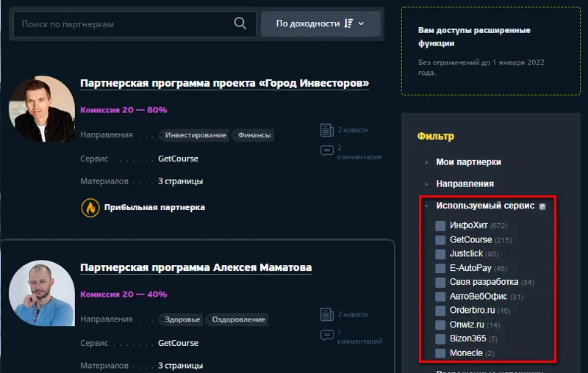Viewport: 588px width, 373px height.
Task: Enable the GetCourse filter checkbox
Action: 440,240
